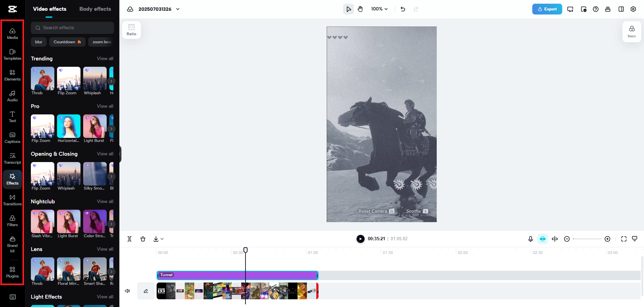Viewport: 644px width, 307px height.
Task: Switch to the hand pan tool
Action: (360, 9)
